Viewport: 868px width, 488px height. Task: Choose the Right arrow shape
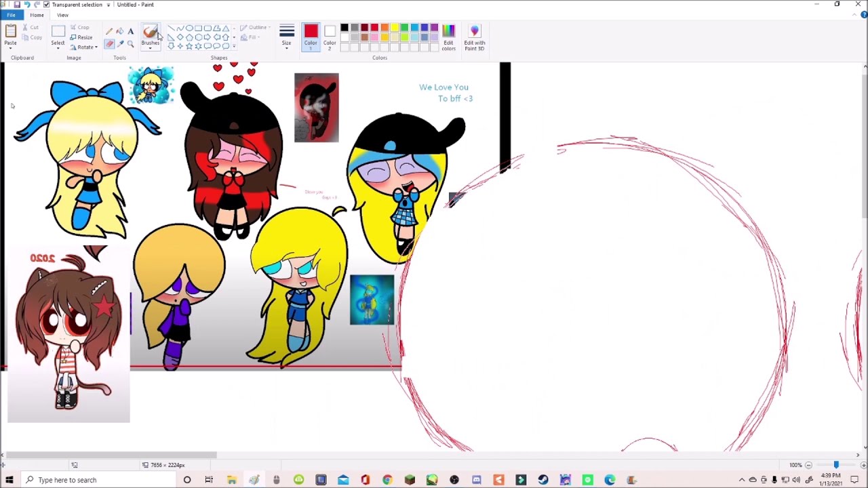pos(208,37)
